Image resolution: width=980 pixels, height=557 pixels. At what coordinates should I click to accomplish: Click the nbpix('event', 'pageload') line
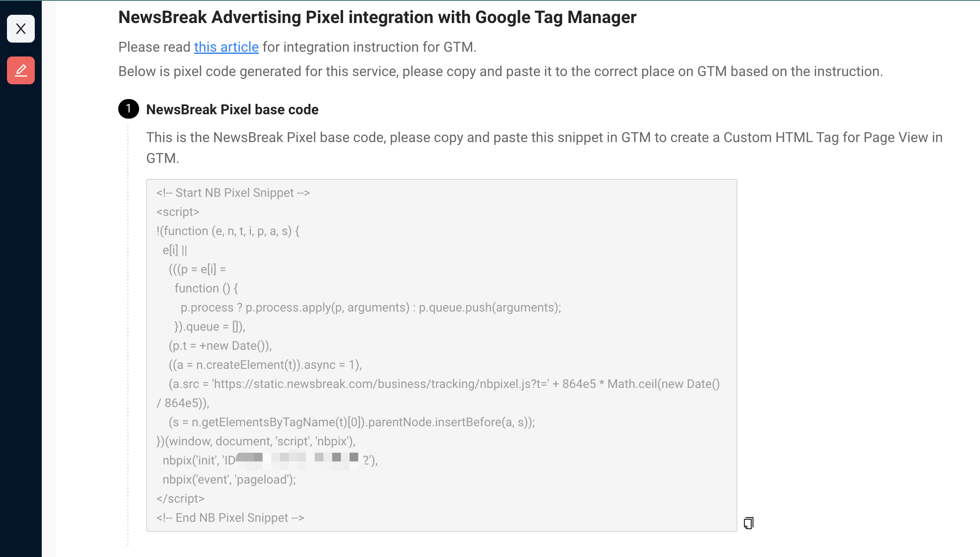click(229, 480)
